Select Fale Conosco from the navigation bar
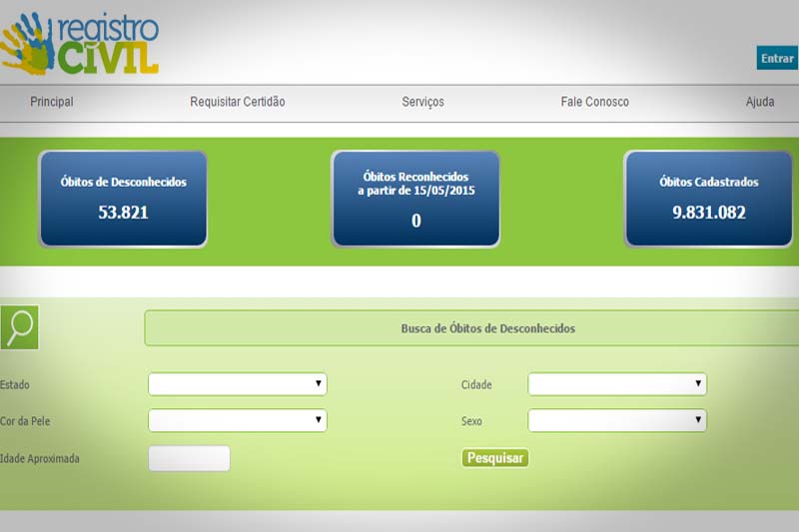799x532 pixels. pyautogui.click(x=594, y=102)
